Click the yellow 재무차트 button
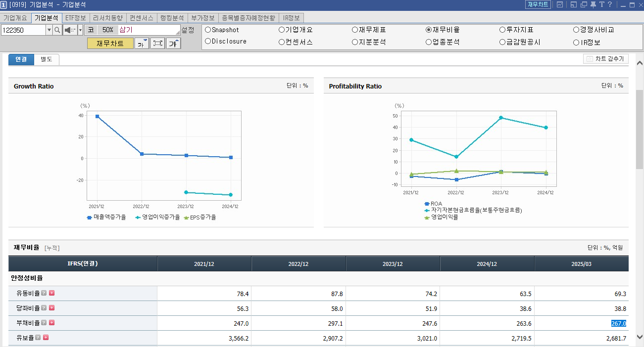The height and width of the screenshot is (347, 644). [x=110, y=43]
